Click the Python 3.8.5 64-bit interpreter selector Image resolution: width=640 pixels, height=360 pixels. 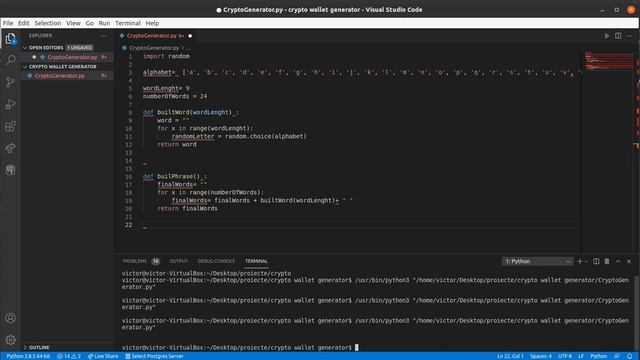[28, 356]
